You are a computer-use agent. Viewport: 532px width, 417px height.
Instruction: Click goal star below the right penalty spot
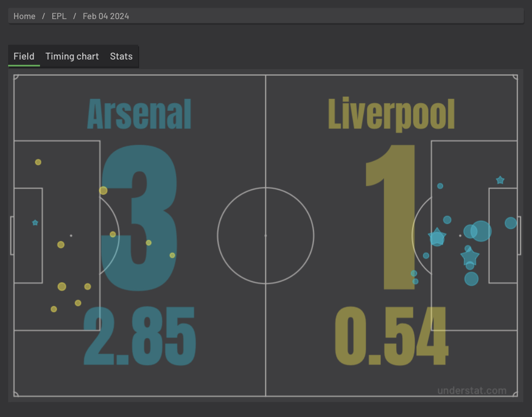click(470, 257)
